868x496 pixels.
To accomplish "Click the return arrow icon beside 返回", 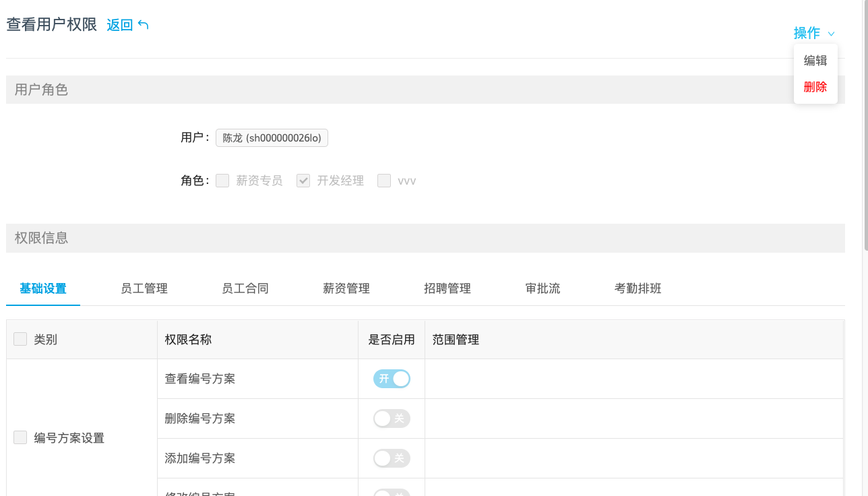I will [143, 25].
